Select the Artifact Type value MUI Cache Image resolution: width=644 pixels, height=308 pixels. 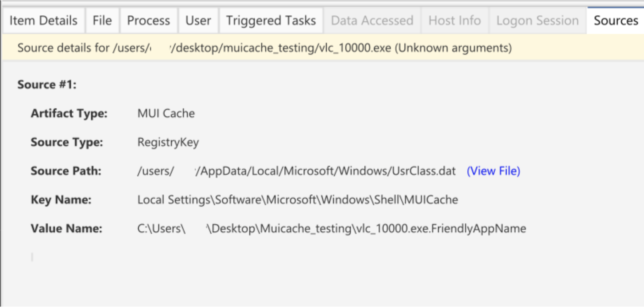(166, 113)
